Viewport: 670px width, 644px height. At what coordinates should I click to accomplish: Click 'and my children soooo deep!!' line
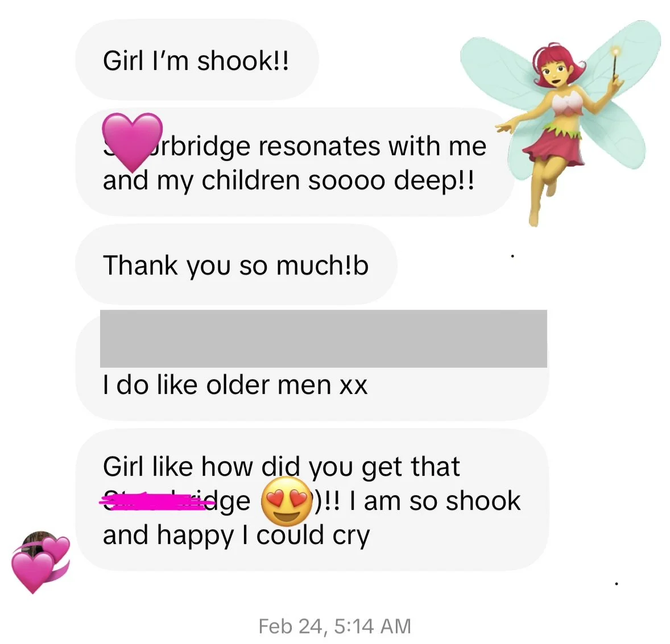point(288,181)
